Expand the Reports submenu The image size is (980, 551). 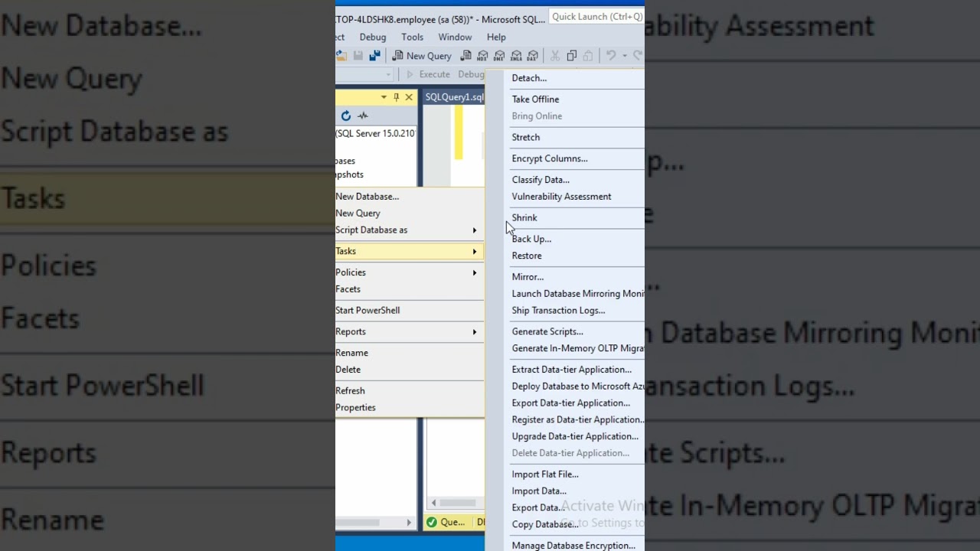coord(410,332)
